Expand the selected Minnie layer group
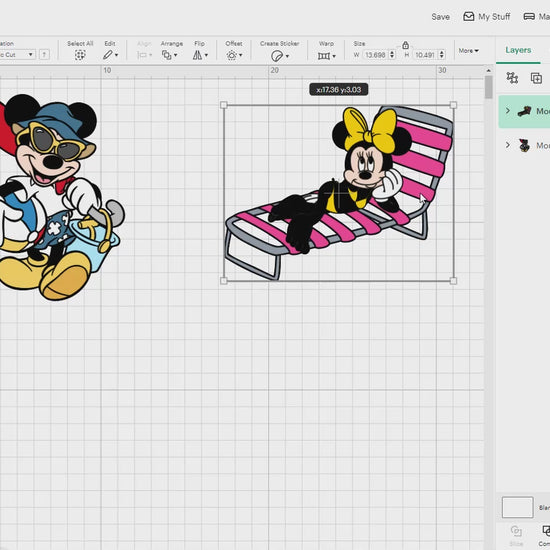This screenshot has height=550, width=550. point(508,111)
